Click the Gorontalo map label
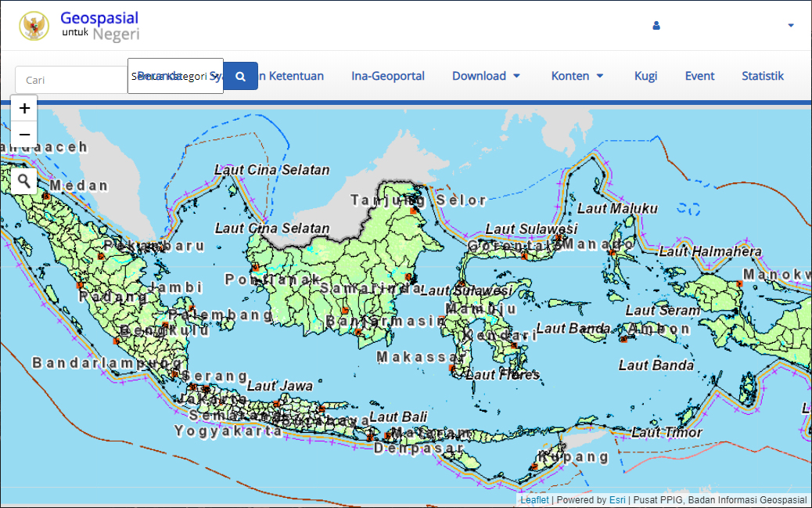 515,246
